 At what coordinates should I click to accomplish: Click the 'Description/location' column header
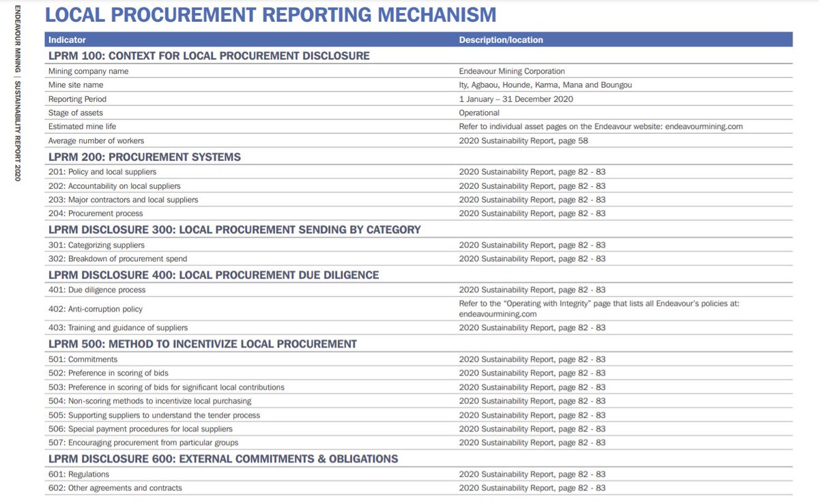pyautogui.click(x=501, y=40)
